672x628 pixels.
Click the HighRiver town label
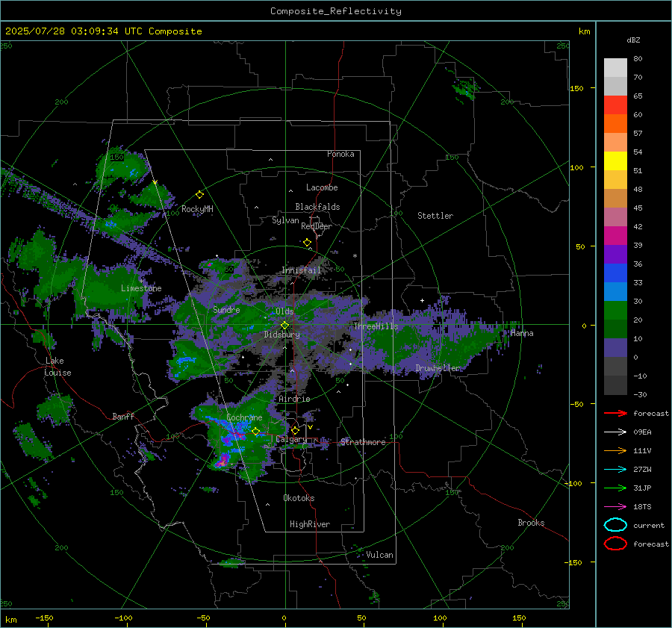310,524
